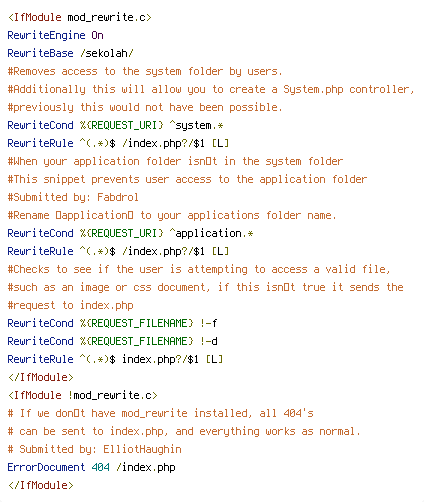Click the 'Submitted by: ElliotHaughin' comment

94,449
